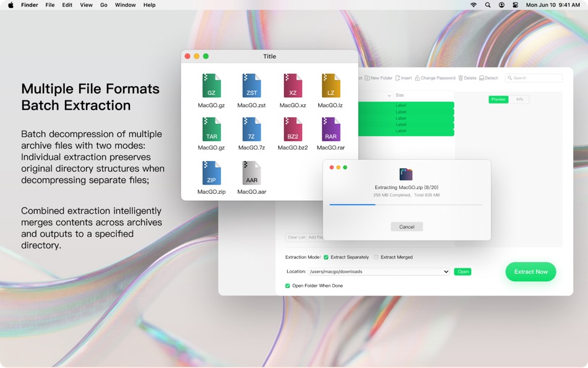This screenshot has width=588, height=368.
Task: Open the Edit menu
Action: coord(67,5)
